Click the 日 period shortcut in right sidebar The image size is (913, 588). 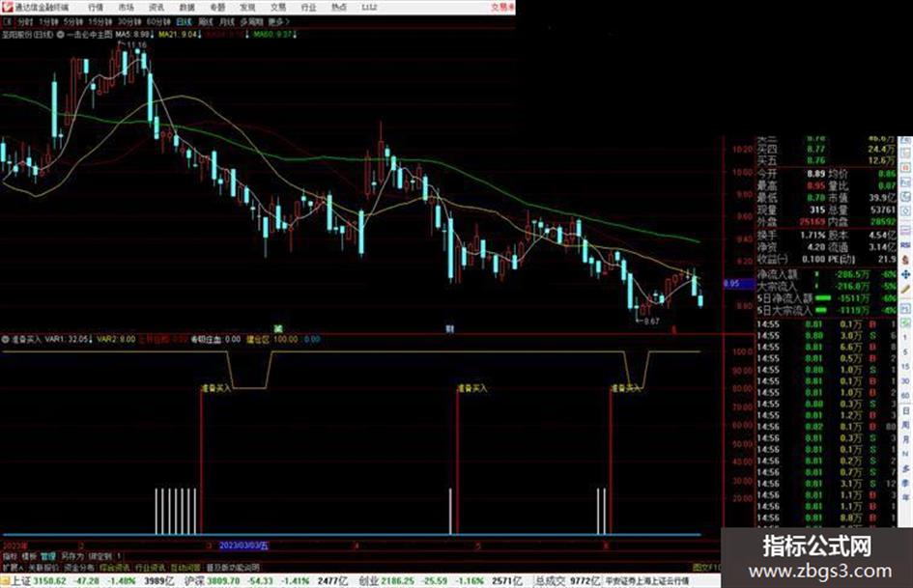(x=905, y=411)
